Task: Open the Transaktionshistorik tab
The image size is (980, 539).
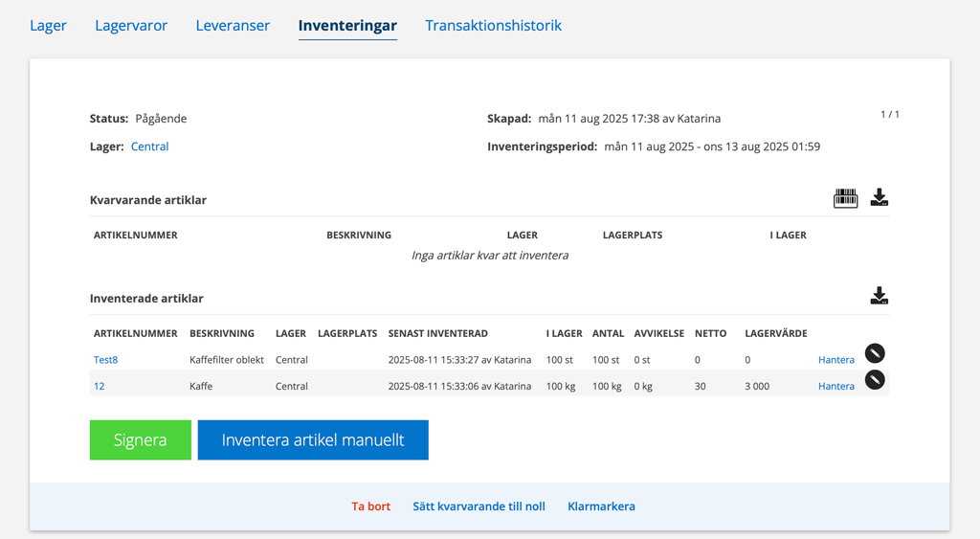Action: point(493,26)
